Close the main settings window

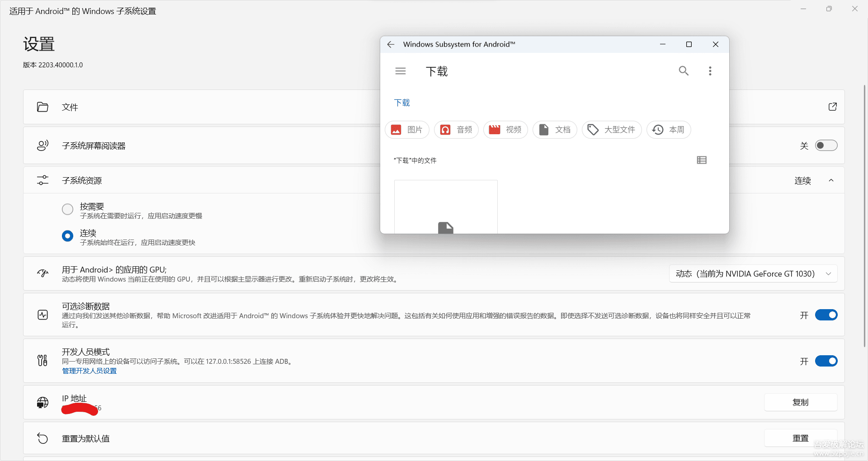pyautogui.click(x=855, y=9)
